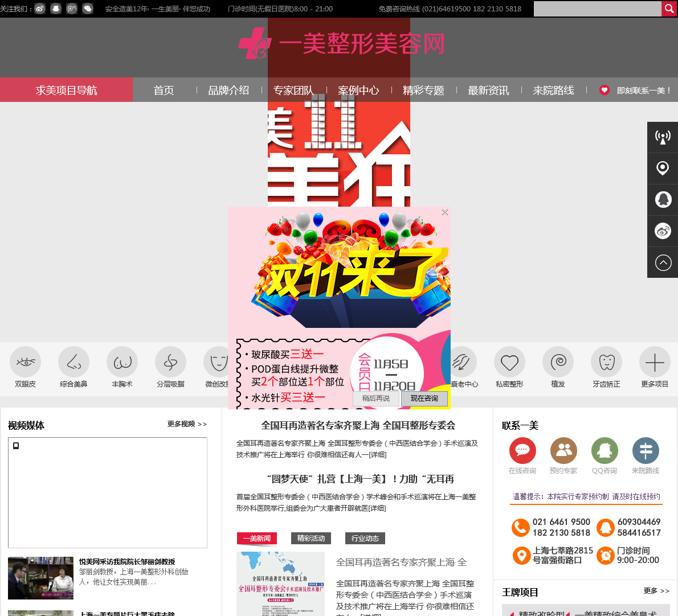
Task: Click the 预约专家 people icon
Action: pyautogui.click(x=563, y=450)
